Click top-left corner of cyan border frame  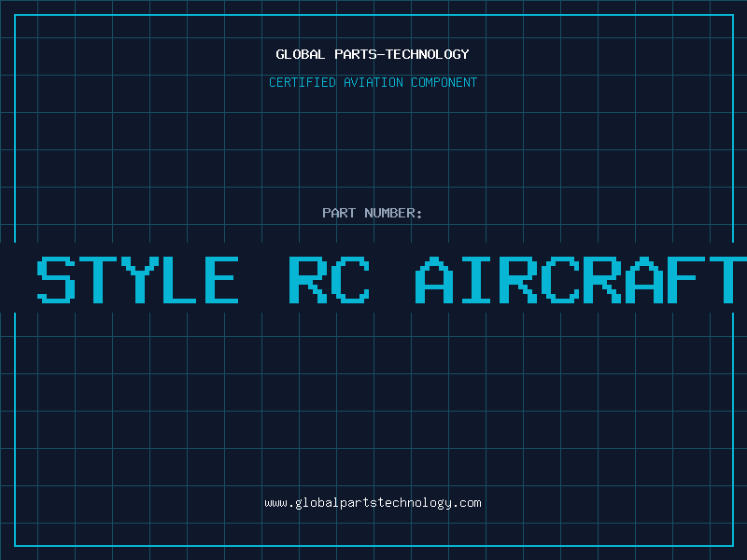[x=15, y=15]
